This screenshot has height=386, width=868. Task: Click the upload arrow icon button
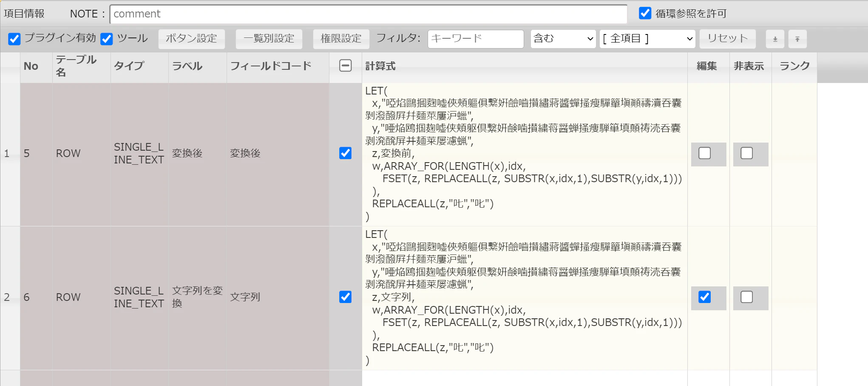click(797, 39)
